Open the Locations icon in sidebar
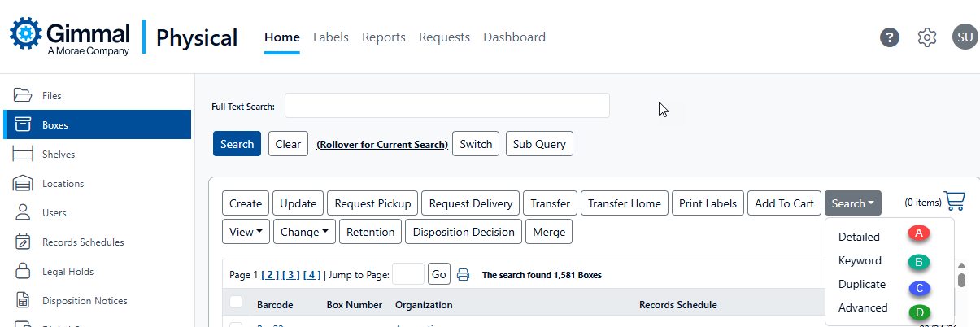 [x=22, y=184]
